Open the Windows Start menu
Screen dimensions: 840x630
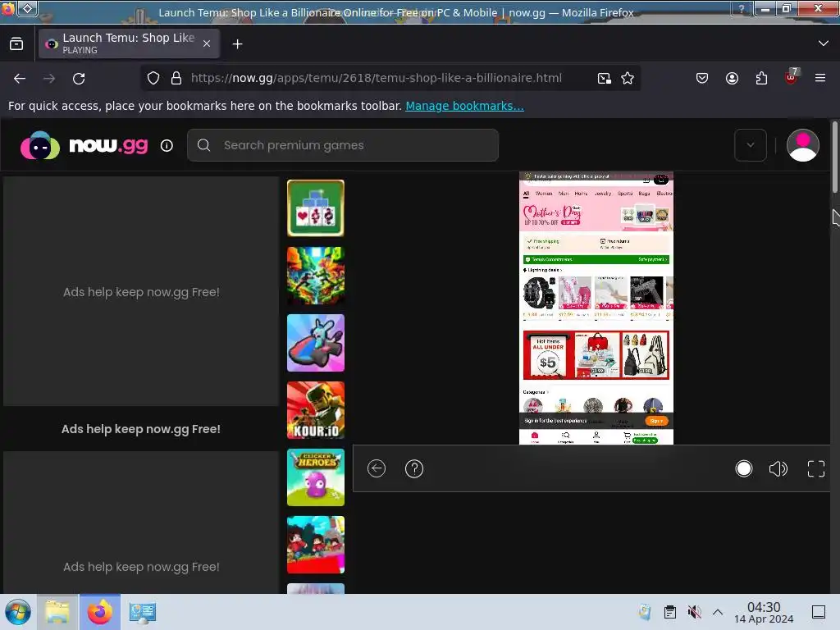(17, 612)
